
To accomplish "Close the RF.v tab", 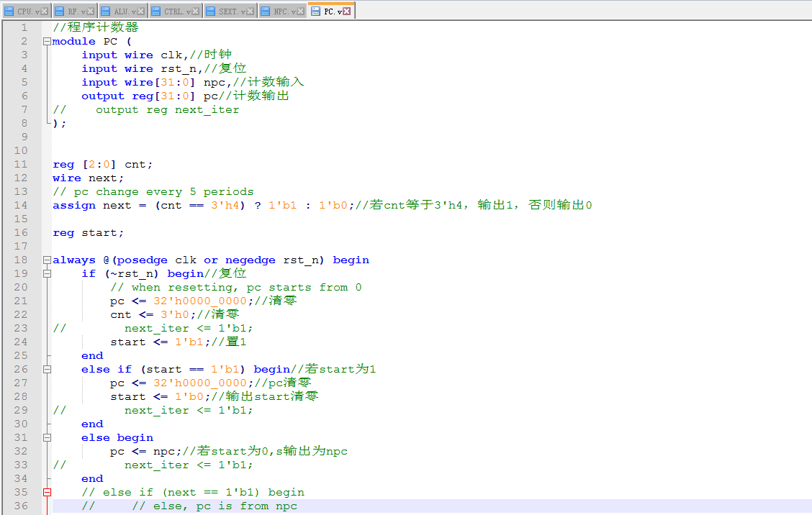I will [90, 12].
